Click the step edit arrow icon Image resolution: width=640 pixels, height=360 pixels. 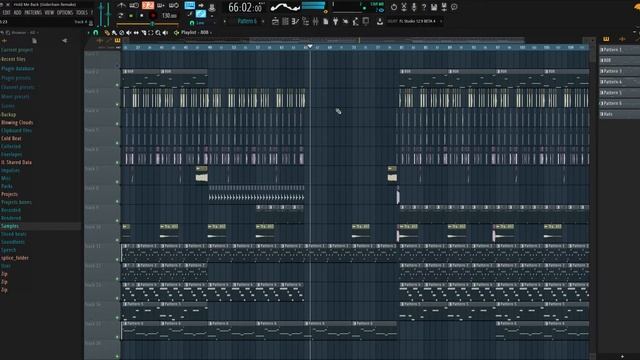pos(201,5)
